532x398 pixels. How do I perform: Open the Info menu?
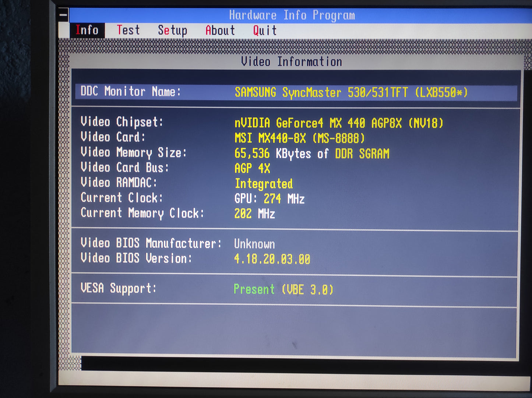click(x=87, y=30)
